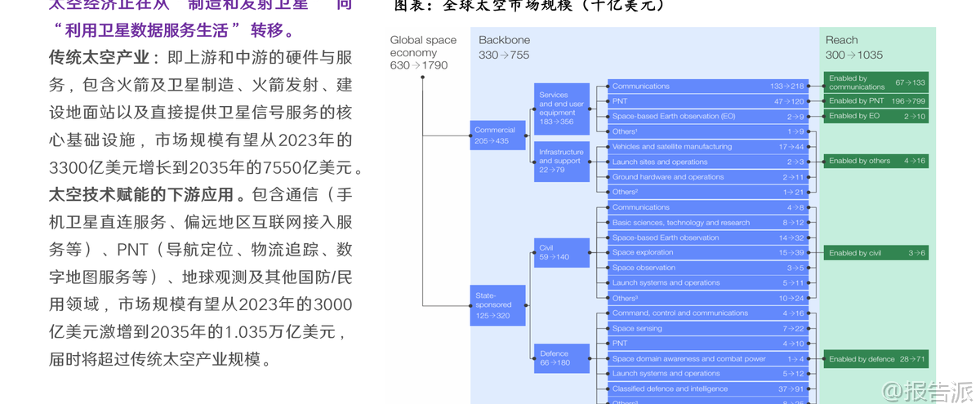Image resolution: width=980 pixels, height=404 pixels.
Task: Click the Commercial 205→435 box
Action: point(497,135)
